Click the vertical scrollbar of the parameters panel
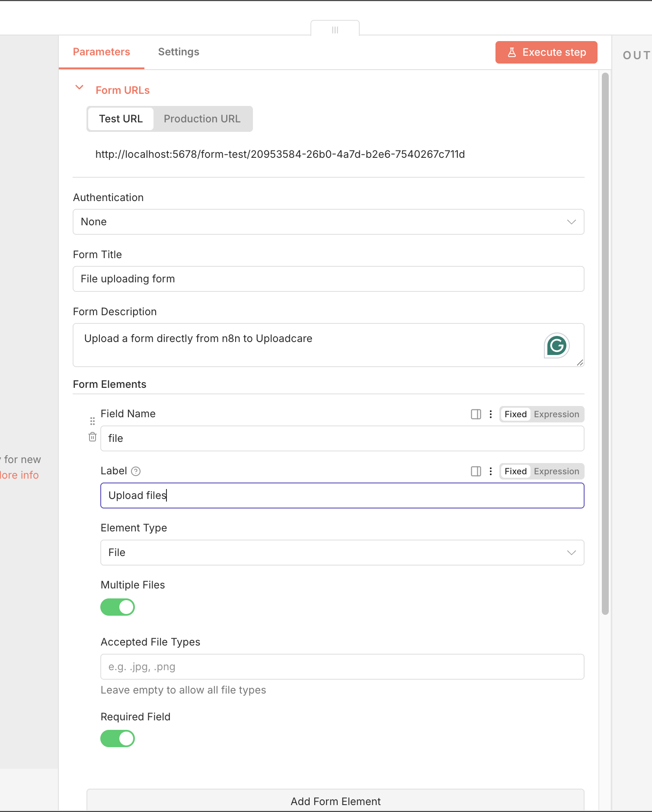 [x=605, y=346]
